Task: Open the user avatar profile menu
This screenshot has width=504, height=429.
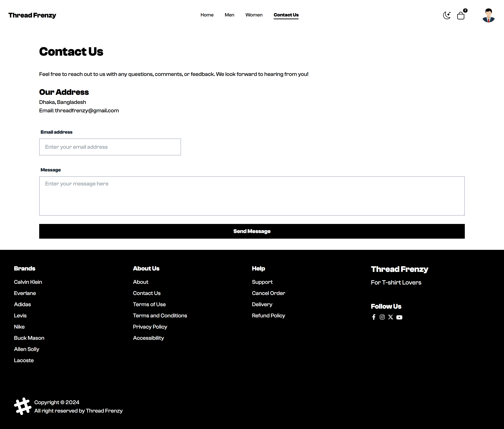Action: pos(488,15)
